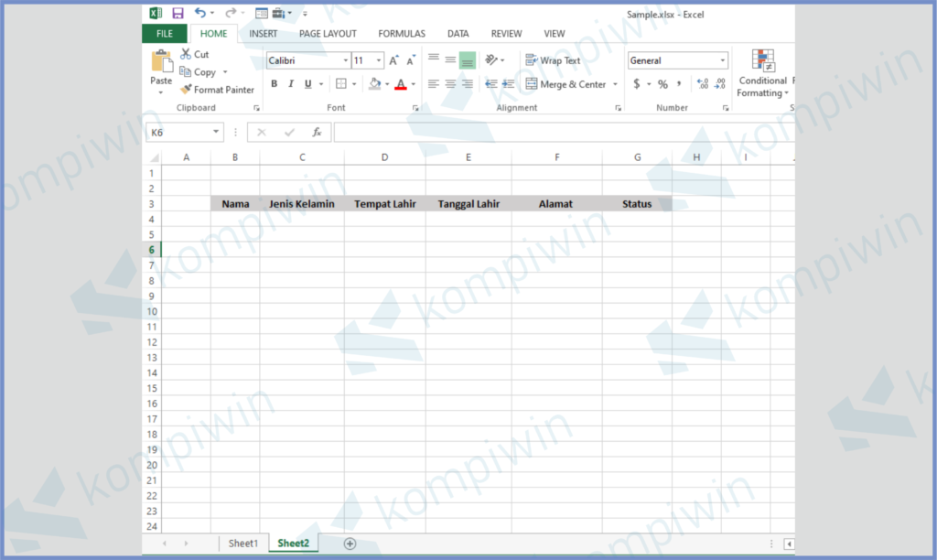Open the Calibri font name dropdown
937x560 pixels.
345,60
